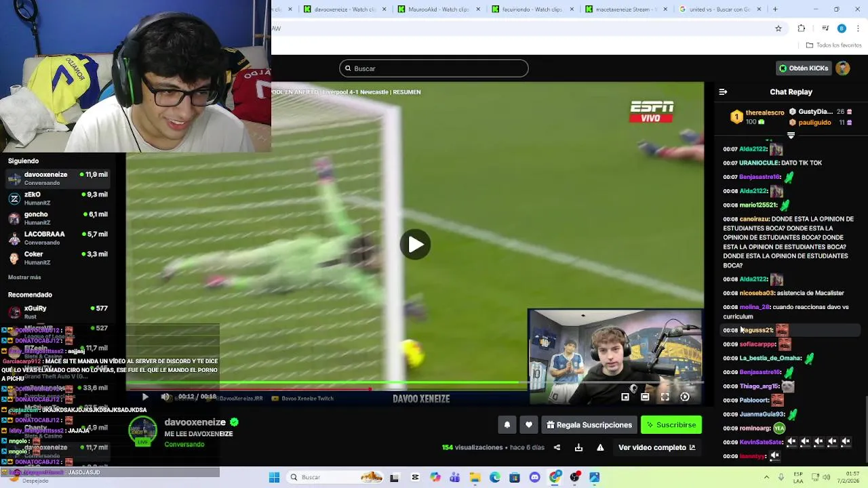Image resolution: width=868 pixels, height=488 pixels.
Task: Open Task View on the taskbar
Action: (x=394, y=477)
